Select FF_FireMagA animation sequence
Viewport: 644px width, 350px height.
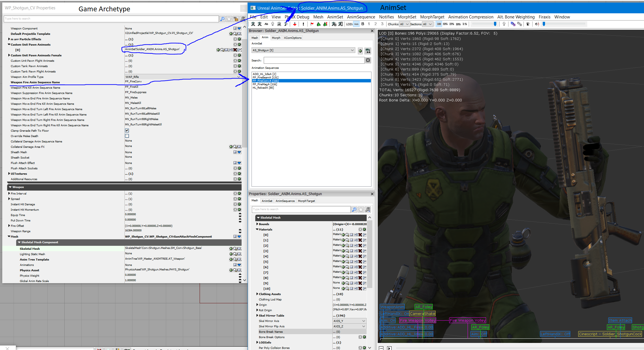265,84
